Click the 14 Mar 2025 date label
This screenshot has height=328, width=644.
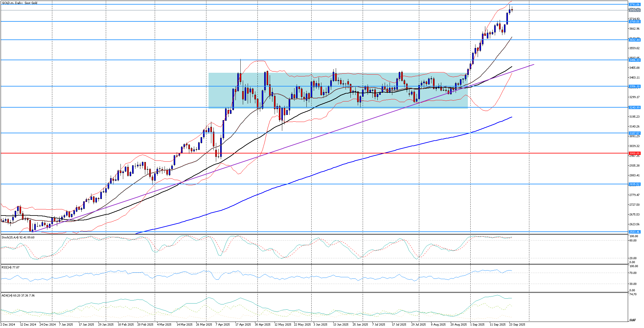(184, 324)
